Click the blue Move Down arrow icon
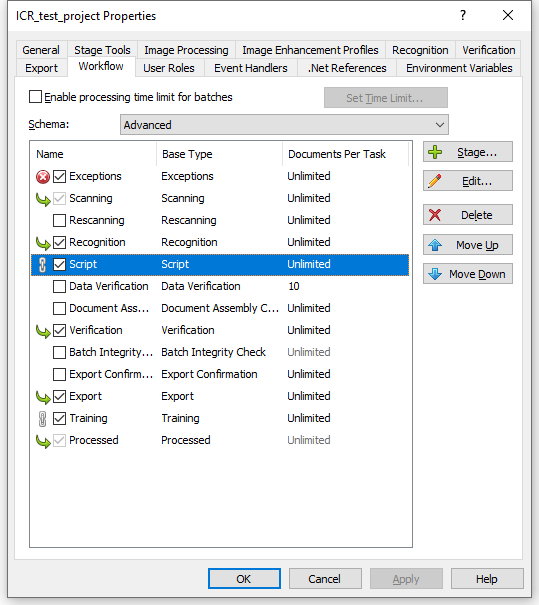Screen dimensions: 539x605 tap(435, 274)
